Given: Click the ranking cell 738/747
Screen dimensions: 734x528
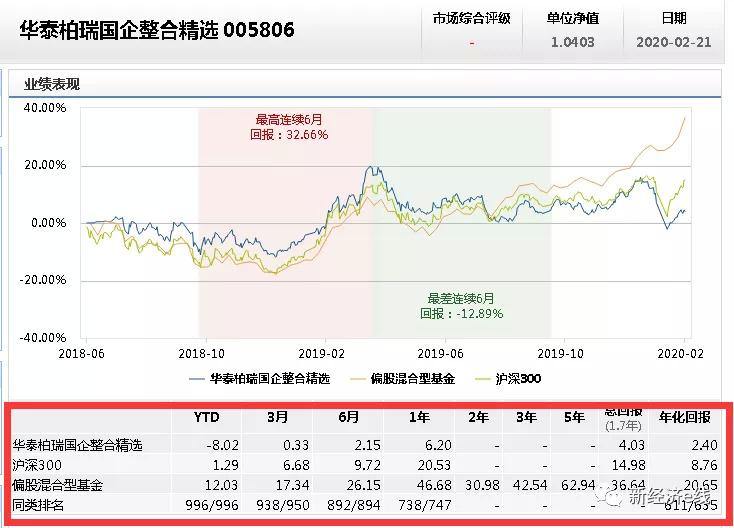Looking at the screenshot, I should (x=425, y=505).
